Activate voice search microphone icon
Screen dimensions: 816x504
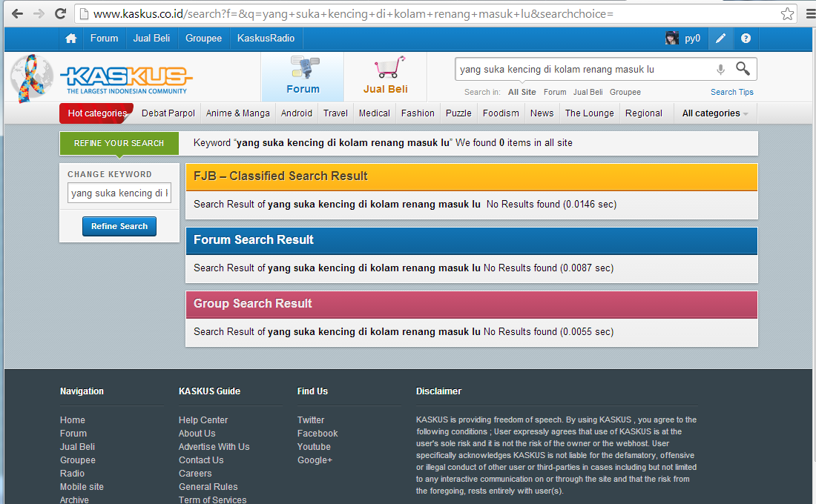[720, 69]
